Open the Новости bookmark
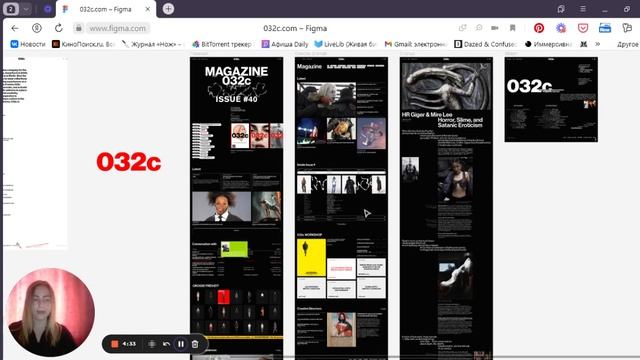This screenshot has width=640, height=360. [28, 44]
